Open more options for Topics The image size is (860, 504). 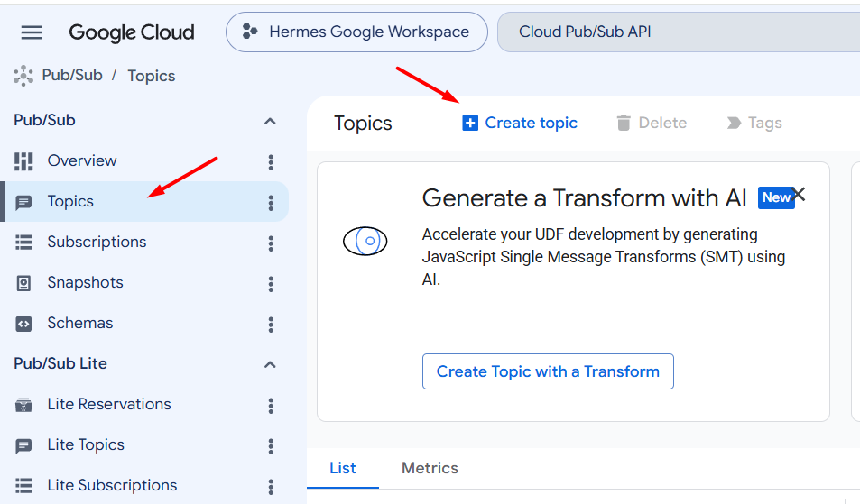[x=271, y=203]
